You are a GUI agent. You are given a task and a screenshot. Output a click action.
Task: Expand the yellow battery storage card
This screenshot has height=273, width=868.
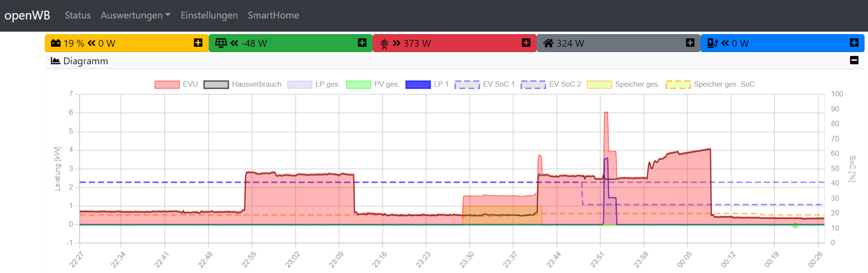(198, 43)
